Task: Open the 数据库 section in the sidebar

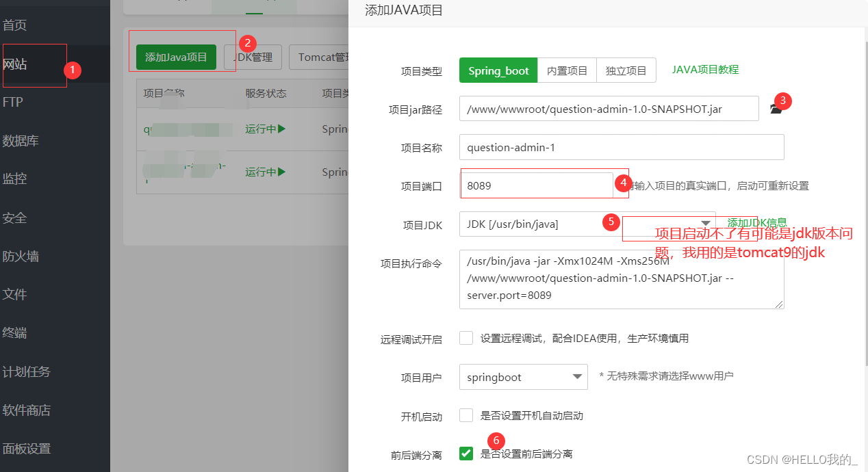Action: tap(21, 140)
